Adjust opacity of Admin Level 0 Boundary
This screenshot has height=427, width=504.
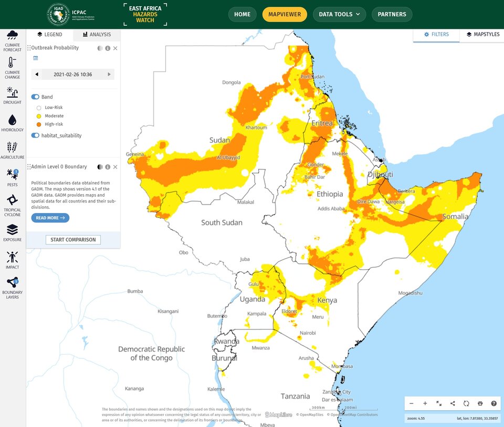(x=100, y=167)
